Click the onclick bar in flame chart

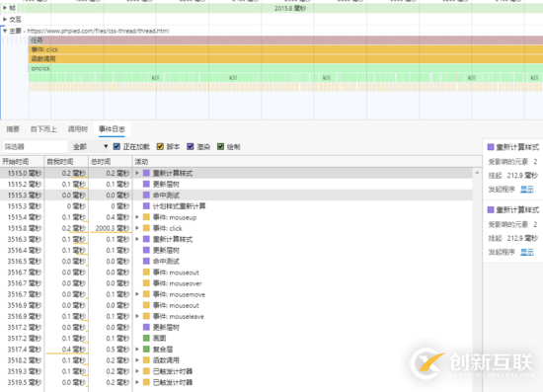point(285,68)
